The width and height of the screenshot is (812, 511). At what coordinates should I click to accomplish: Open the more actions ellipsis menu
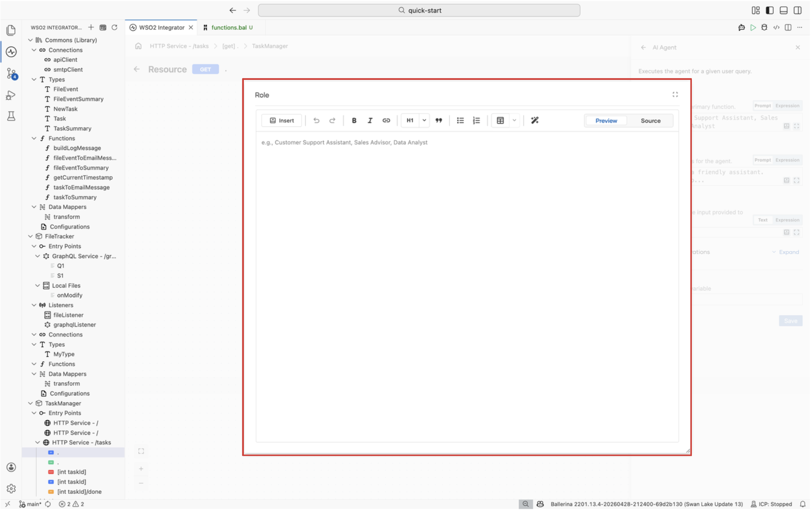point(800,28)
